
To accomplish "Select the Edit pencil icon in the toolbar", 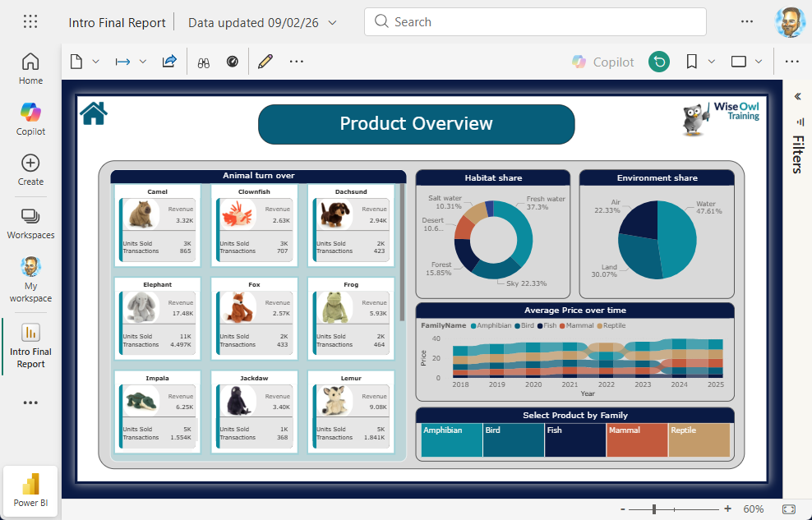I will [x=265, y=61].
